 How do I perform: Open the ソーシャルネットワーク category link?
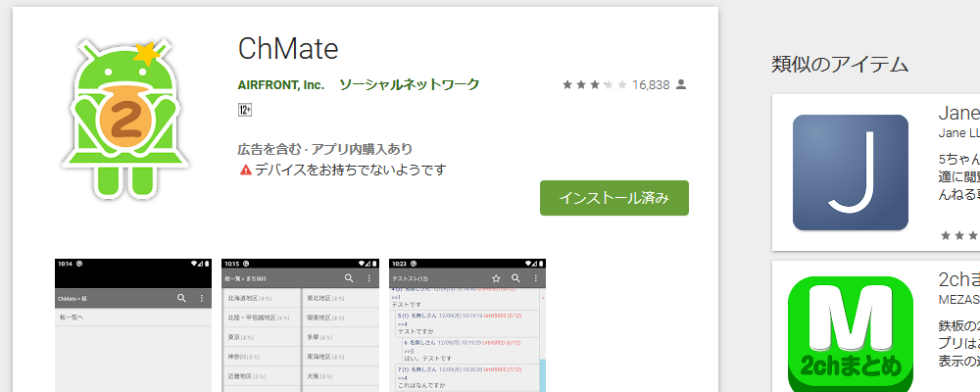tap(409, 85)
